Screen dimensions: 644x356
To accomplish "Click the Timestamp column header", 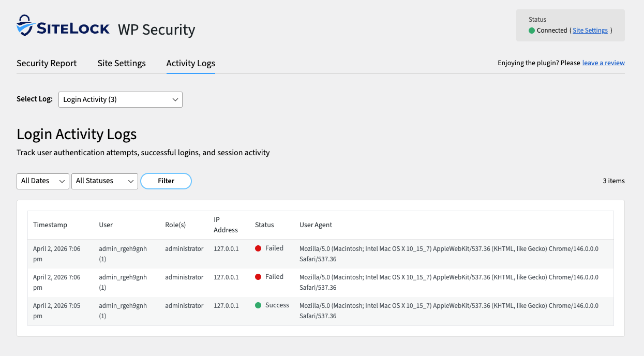I will [50, 225].
